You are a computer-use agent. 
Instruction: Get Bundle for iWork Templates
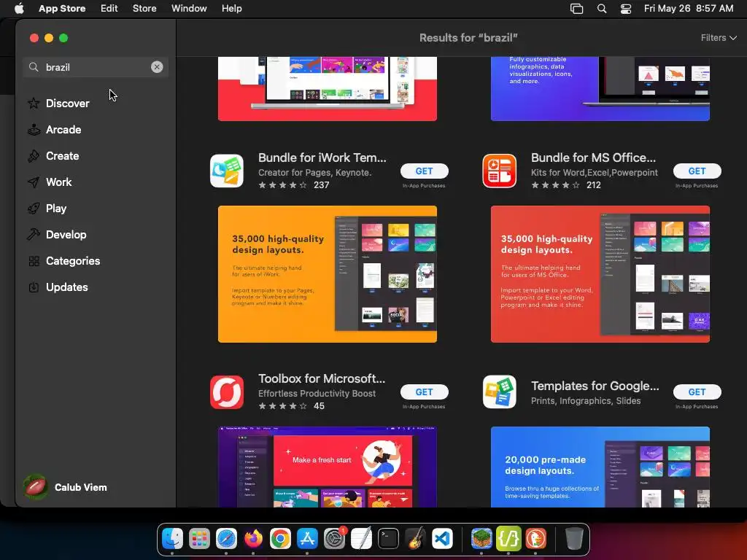click(x=424, y=171)
